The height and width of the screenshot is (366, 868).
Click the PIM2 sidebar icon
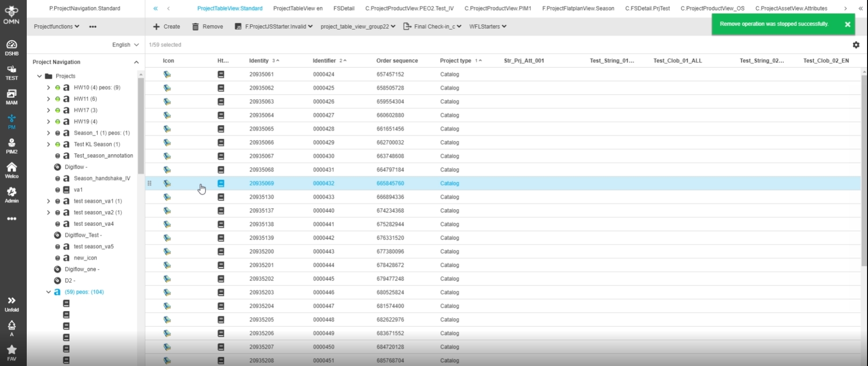coord(12,146)
